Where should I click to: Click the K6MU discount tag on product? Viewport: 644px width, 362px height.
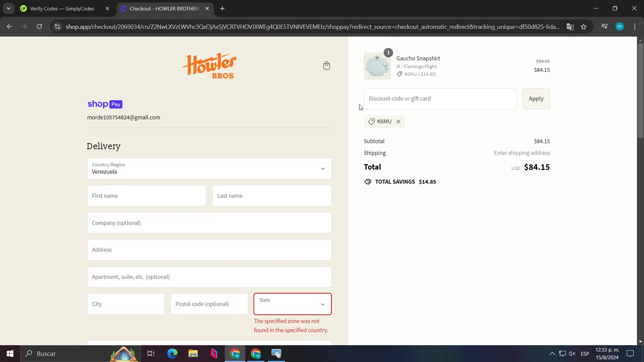pos(416,74)
